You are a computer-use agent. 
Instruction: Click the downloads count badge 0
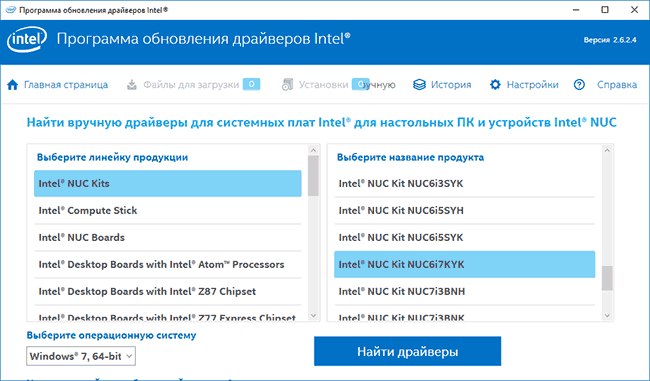(x=251, y=84)
